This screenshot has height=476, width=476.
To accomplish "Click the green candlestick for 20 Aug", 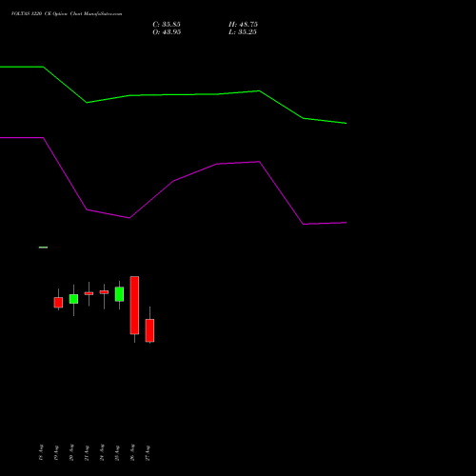I will (73, 299).
